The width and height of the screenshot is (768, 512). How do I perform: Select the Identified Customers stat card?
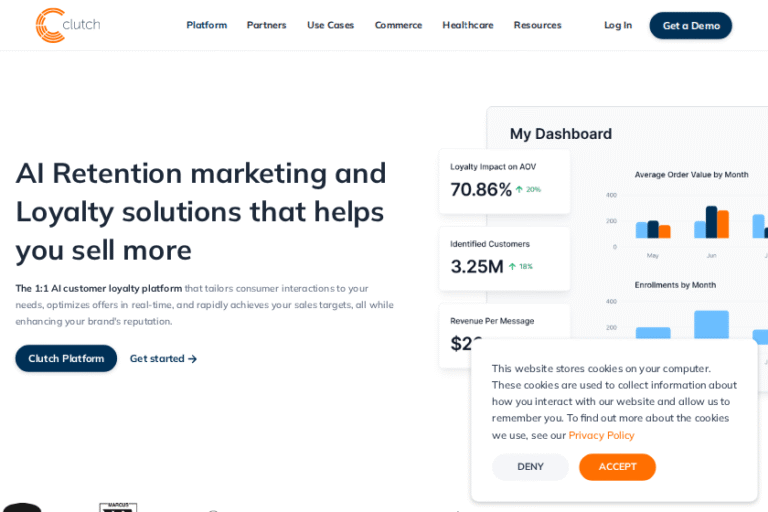click(504, 258)
